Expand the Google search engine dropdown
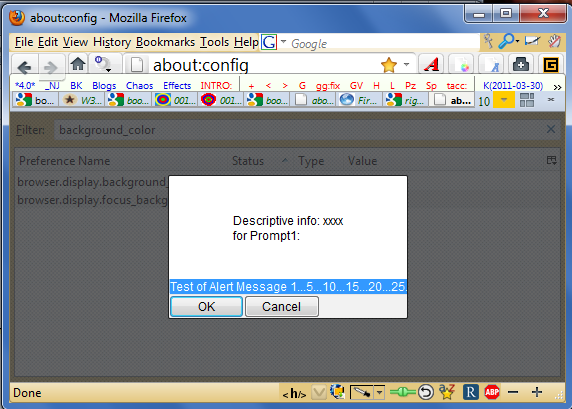Screen dimensions: 572x409 (283, 42)
